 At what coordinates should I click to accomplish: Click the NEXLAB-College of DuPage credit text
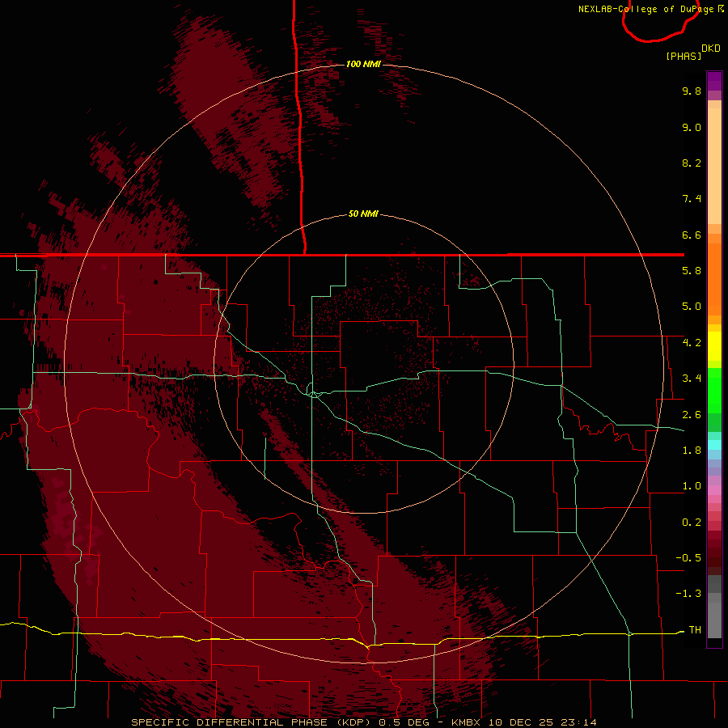645,9
